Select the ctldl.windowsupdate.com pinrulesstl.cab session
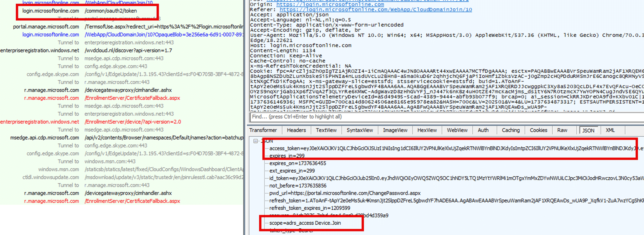This screenshot has height=235, width=644. pyautogui.click(x=122, y=177)
